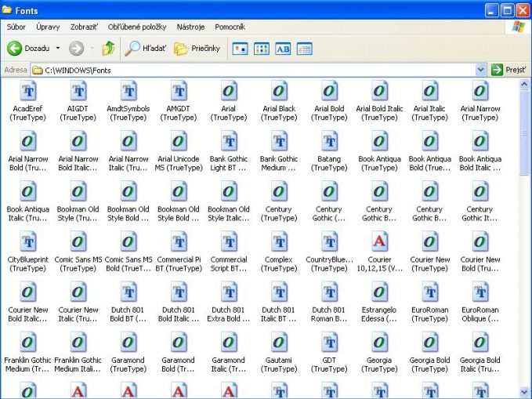
Task: Click the "Arial Narrow (TrueType)" label
Action: tap(480, 113)
